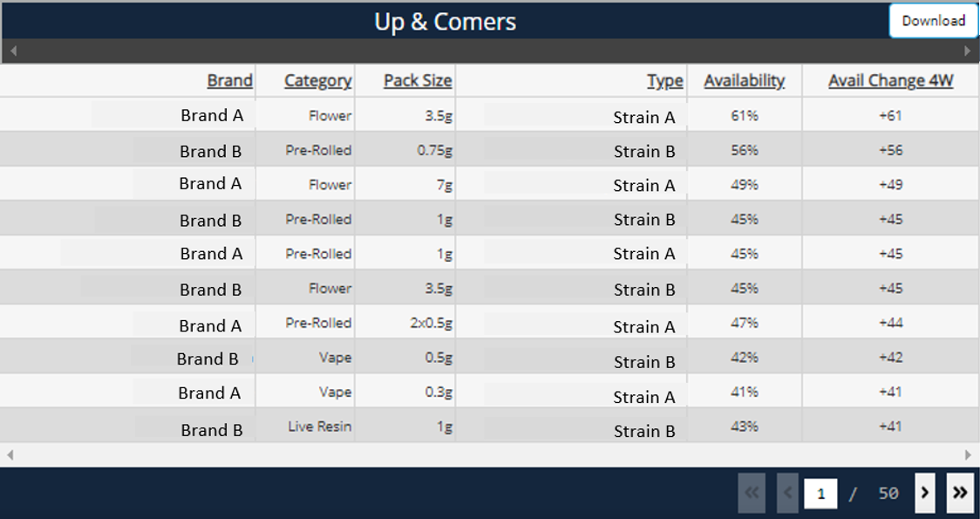Click top scrollbar left arrow
The image size is (980, 519).
coord(13,51)
